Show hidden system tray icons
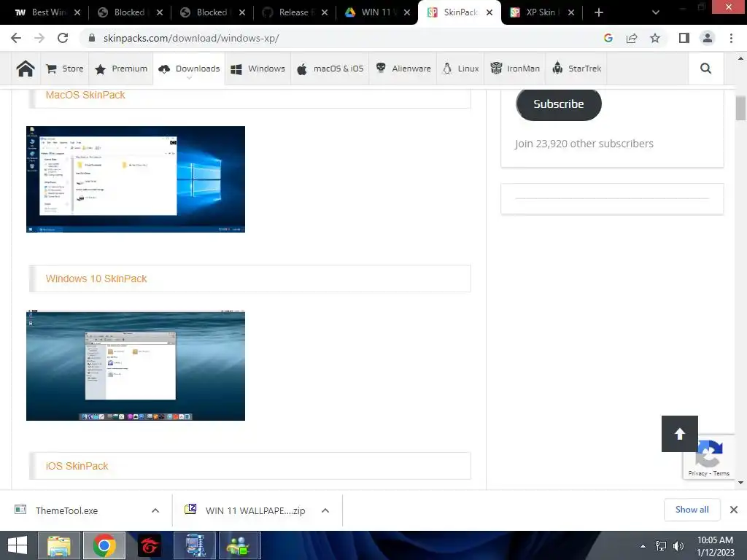 click(x=643, y=546)
